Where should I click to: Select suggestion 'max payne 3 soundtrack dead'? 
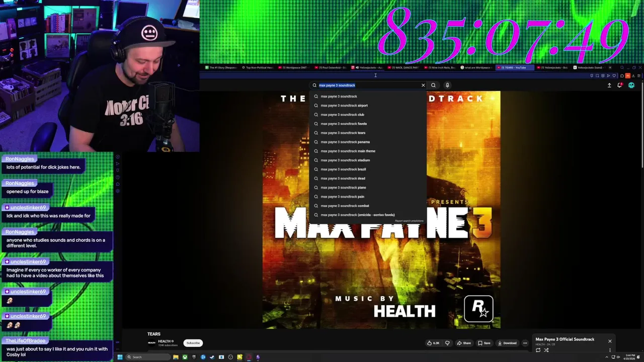[x=368, y=178]
